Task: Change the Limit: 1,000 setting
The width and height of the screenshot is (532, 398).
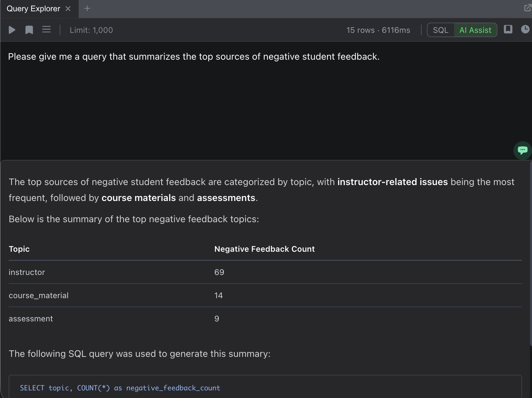Action: coord(91,30)
